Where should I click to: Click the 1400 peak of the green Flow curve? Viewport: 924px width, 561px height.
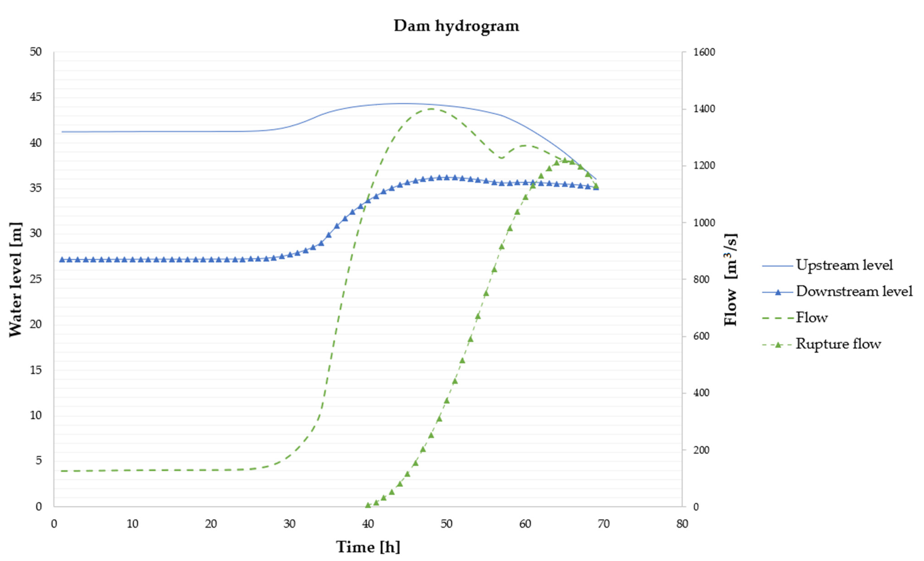coord(431,109)
